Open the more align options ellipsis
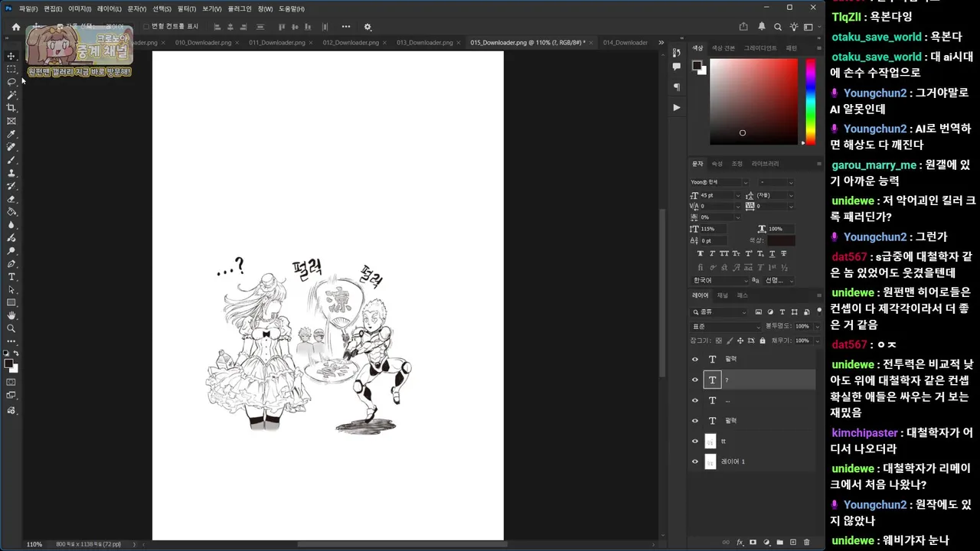The height and width of the screenshot is (551, 980). (x=346, y=27)
